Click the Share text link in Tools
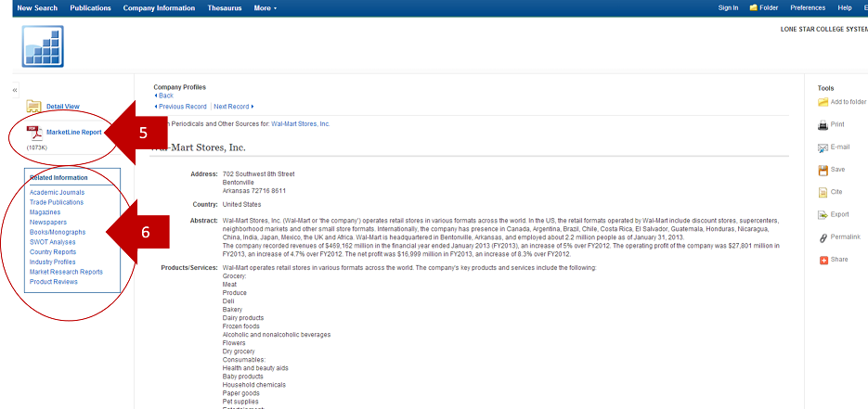 838,259
